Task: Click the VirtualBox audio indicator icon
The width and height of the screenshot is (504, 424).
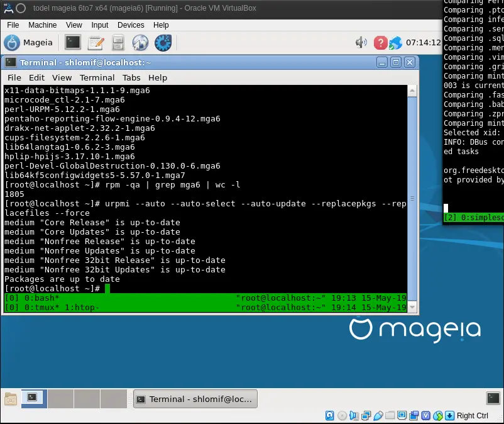Action: tap(354, 416)
